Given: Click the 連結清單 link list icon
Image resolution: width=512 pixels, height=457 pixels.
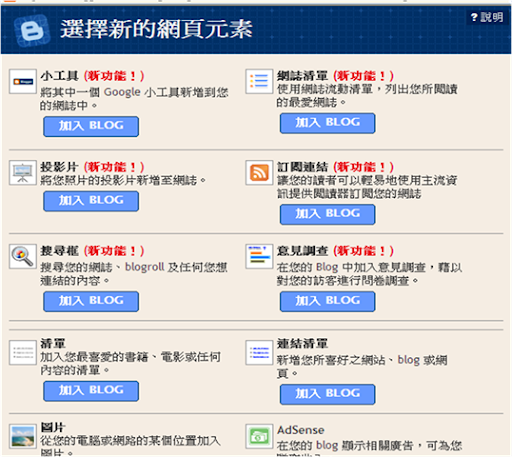Looking at the screenshot, I should click(259, 353).
